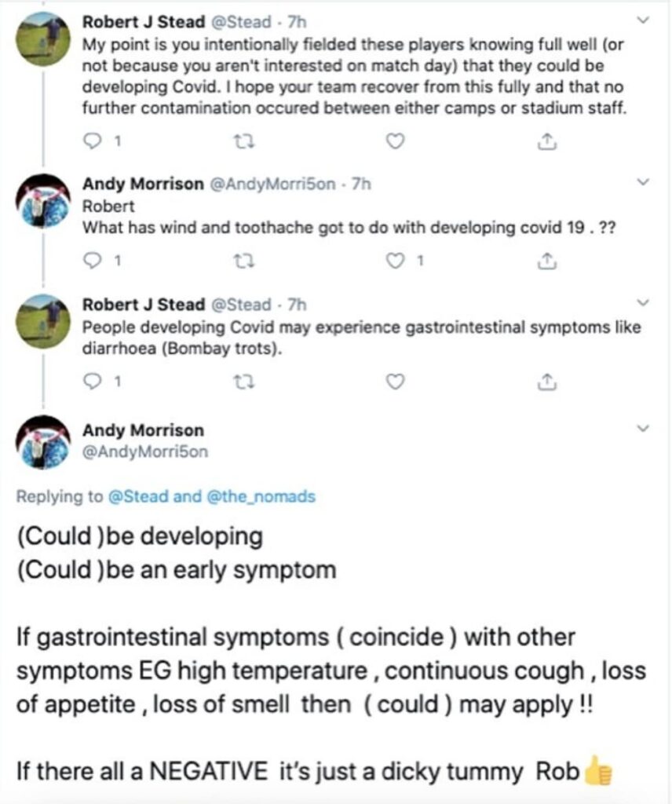The height and width of the screenshot is (804, 672).
Task: Reply to Robert's first tweet about fielded players
Action: (x=91, y=141)
